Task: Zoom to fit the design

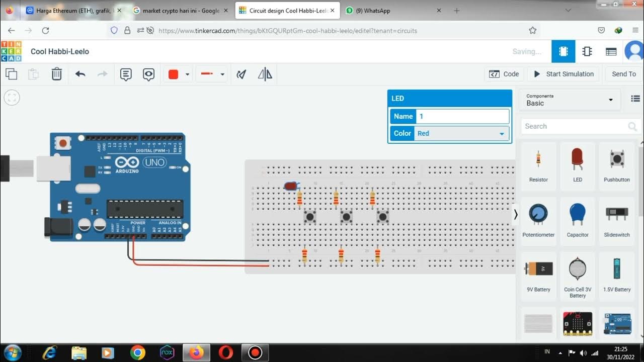Action: click(12, 98)
